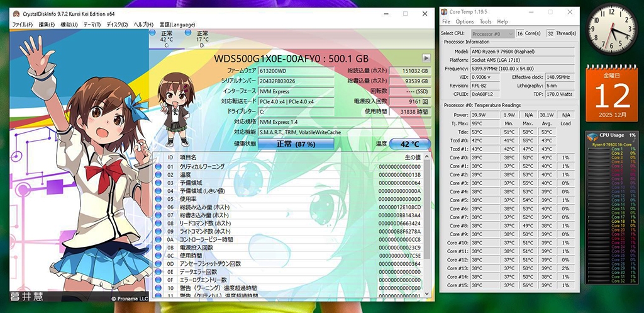The width and height of the screenshot is (644, 313).
Task: Open the 編集(E) menu
Action: [x=47, y=25]
